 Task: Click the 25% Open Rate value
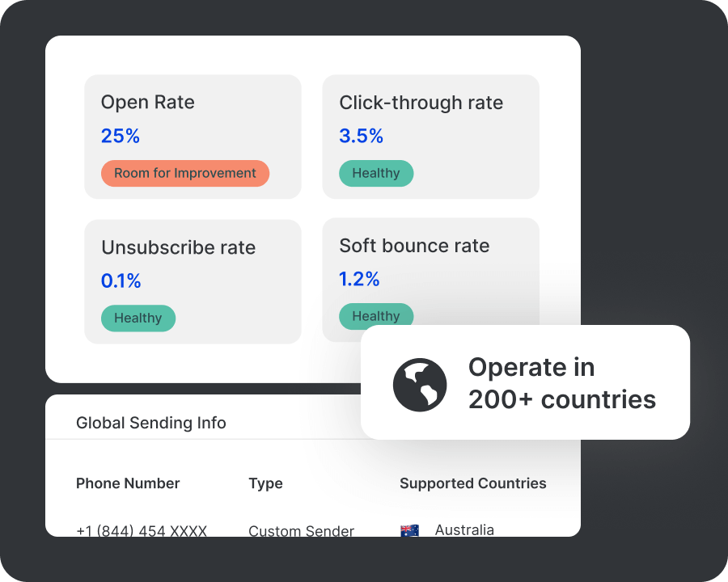coord(121,136)
